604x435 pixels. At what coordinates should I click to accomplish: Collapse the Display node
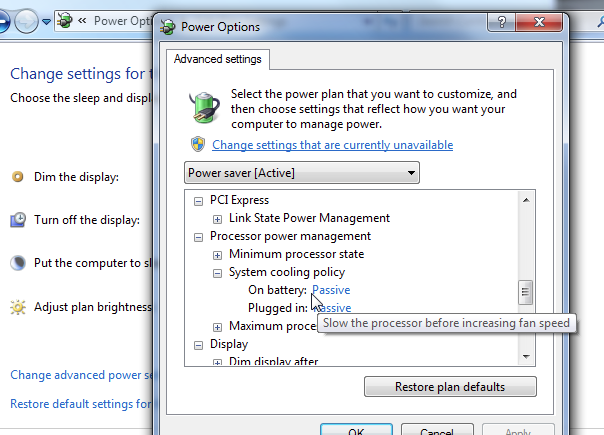(x=198, y=345)
